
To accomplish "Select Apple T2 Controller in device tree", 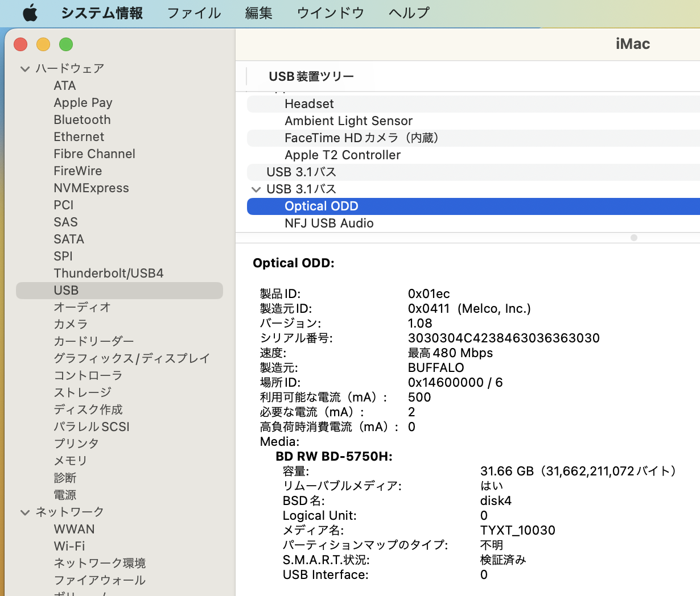I will click(x=342, y=155).
